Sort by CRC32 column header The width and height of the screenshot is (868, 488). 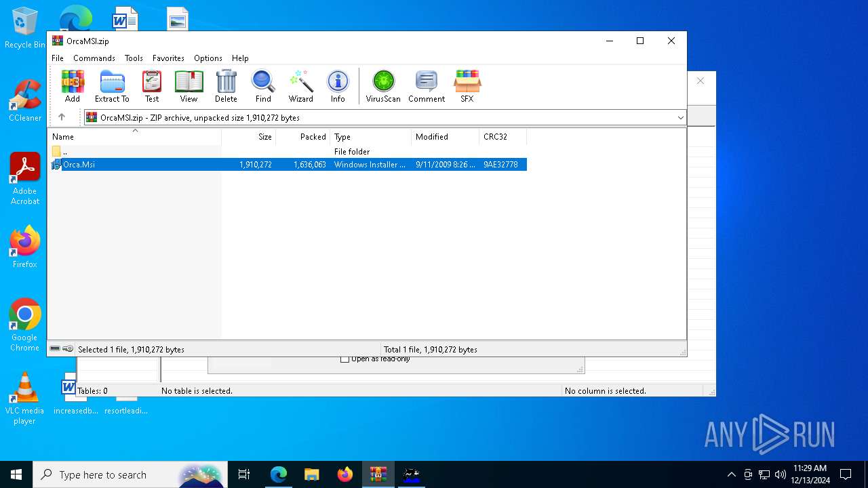tap(503, 137)
